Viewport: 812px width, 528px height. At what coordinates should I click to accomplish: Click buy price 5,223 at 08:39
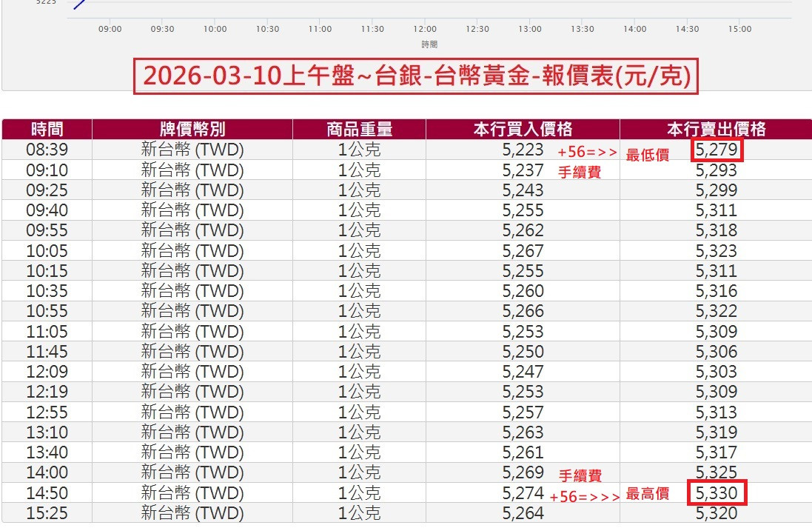pos(523,150)
